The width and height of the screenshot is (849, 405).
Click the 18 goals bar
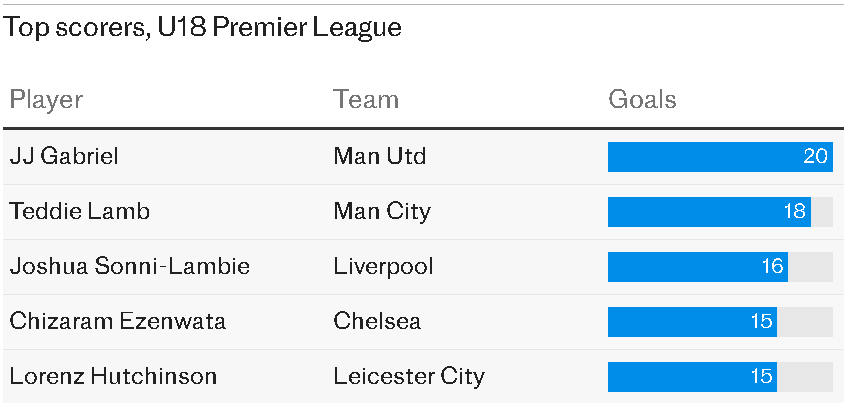[x=709, y=211]
